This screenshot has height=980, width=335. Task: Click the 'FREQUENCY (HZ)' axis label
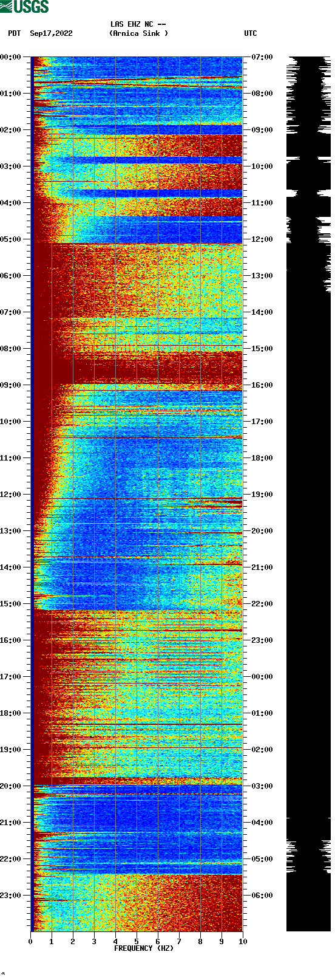pyautogui.click(x=144, y=948)
